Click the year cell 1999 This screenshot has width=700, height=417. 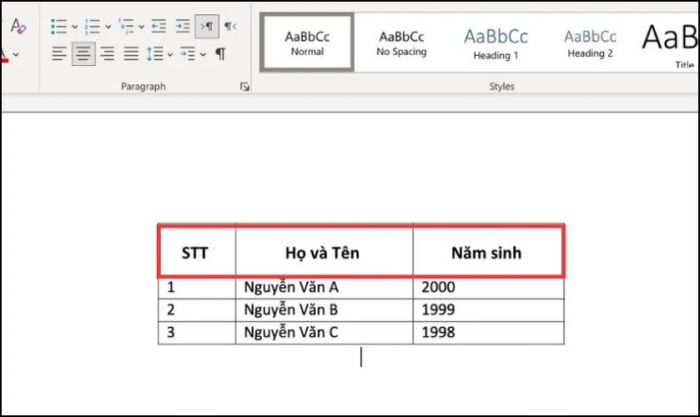(x=488, y=310)
